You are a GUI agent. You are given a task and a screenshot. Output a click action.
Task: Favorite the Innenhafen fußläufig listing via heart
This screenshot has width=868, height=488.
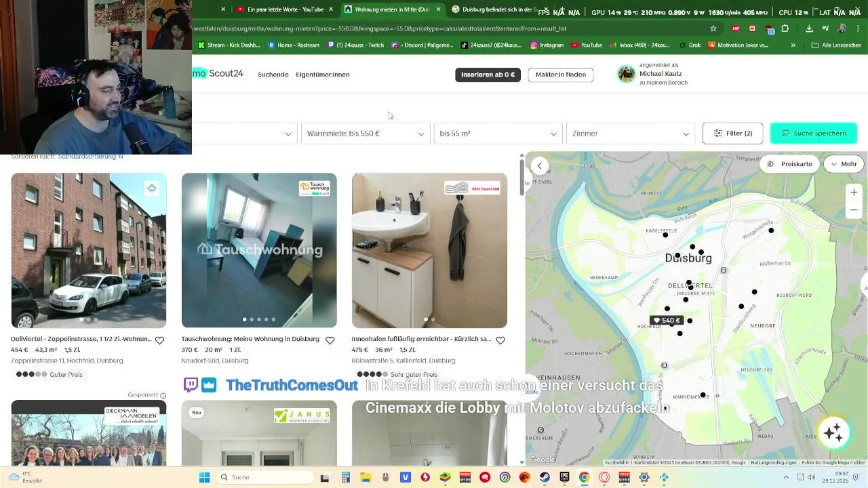point(500,341)
